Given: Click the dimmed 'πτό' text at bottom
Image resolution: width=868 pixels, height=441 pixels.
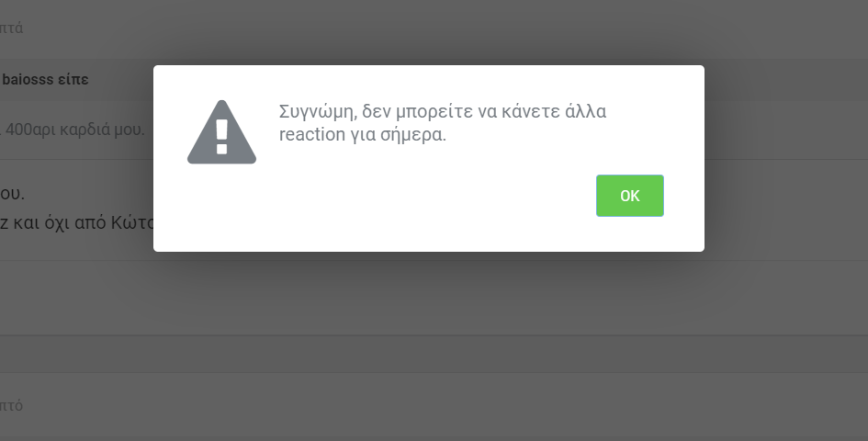Looking at the screenshot, I should (12, 405).
